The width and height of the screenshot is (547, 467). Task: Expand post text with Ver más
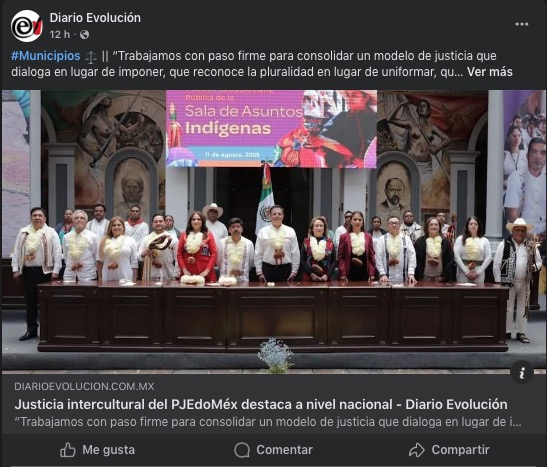pyautogui.click(x=489, y=72)
